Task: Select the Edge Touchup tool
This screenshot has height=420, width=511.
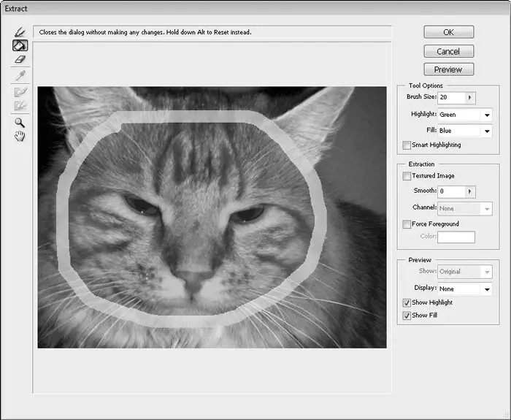Action: tap(20, 106)
